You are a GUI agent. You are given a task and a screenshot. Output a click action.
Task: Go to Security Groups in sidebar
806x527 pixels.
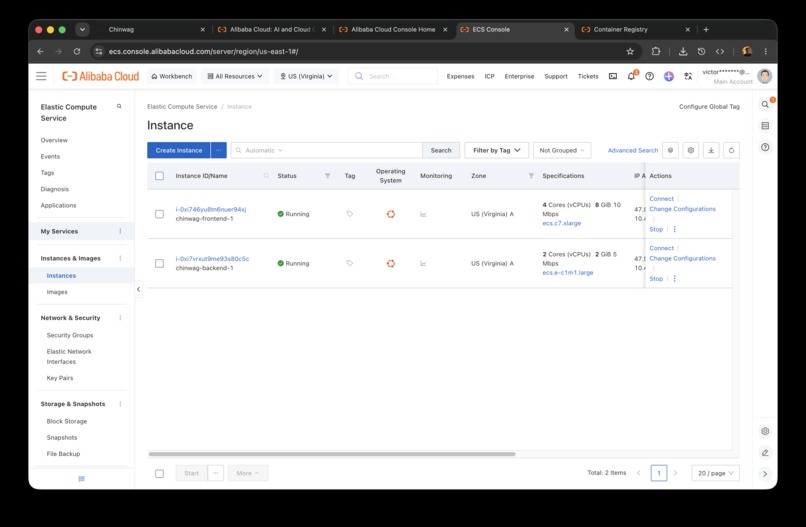pyautogui.click(x=70, y=335)
